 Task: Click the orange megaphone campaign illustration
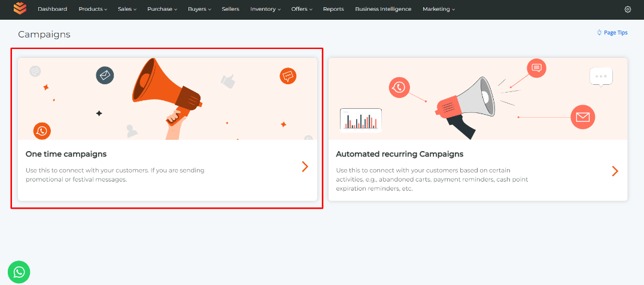(x=167, y=99)
